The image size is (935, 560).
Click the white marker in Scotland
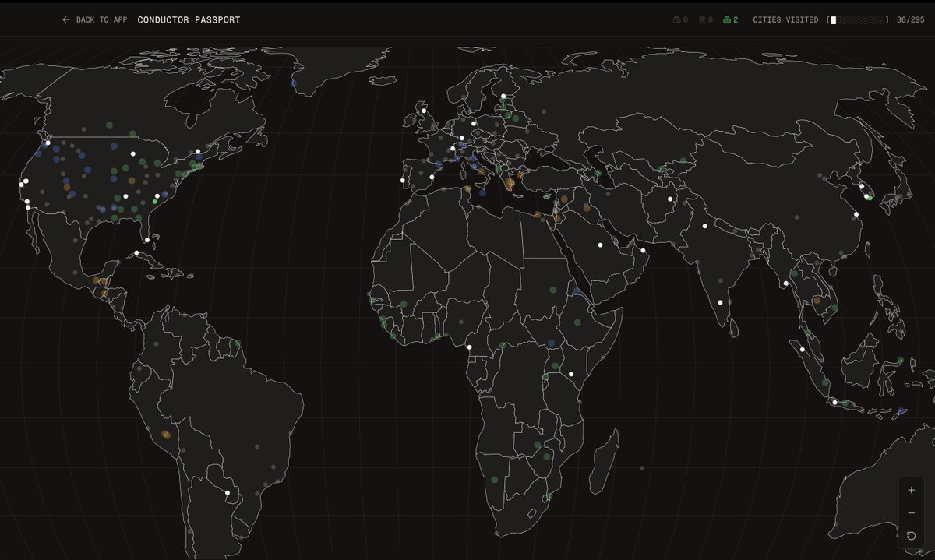click(424, 111)
